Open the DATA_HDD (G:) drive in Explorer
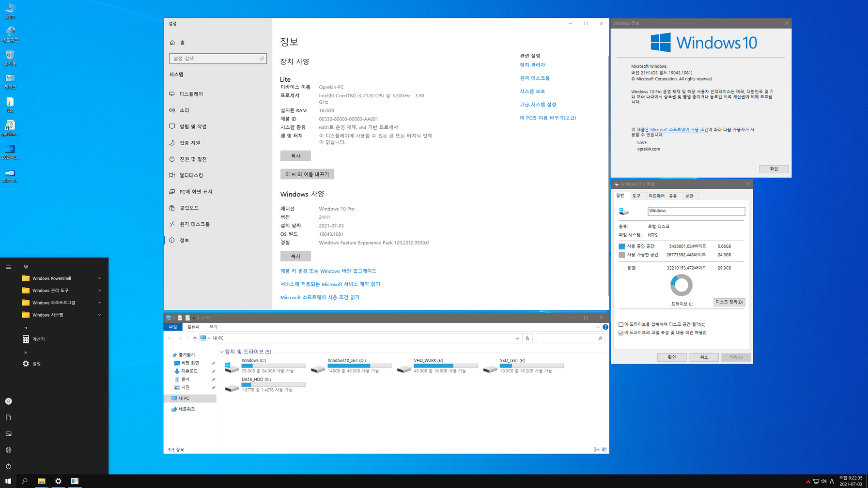868x488 pixels. 264,384
